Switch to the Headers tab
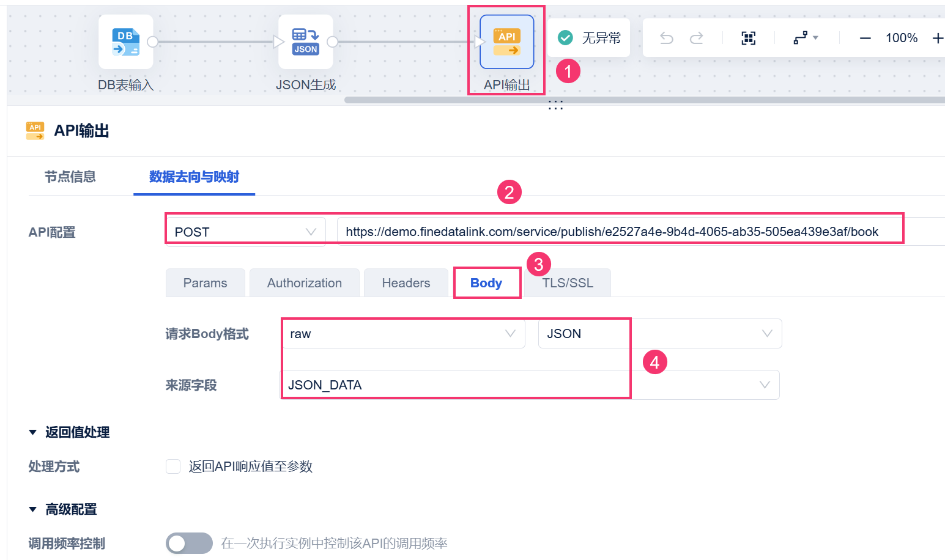This screenshot has height=560, width=945. point(406,282)
